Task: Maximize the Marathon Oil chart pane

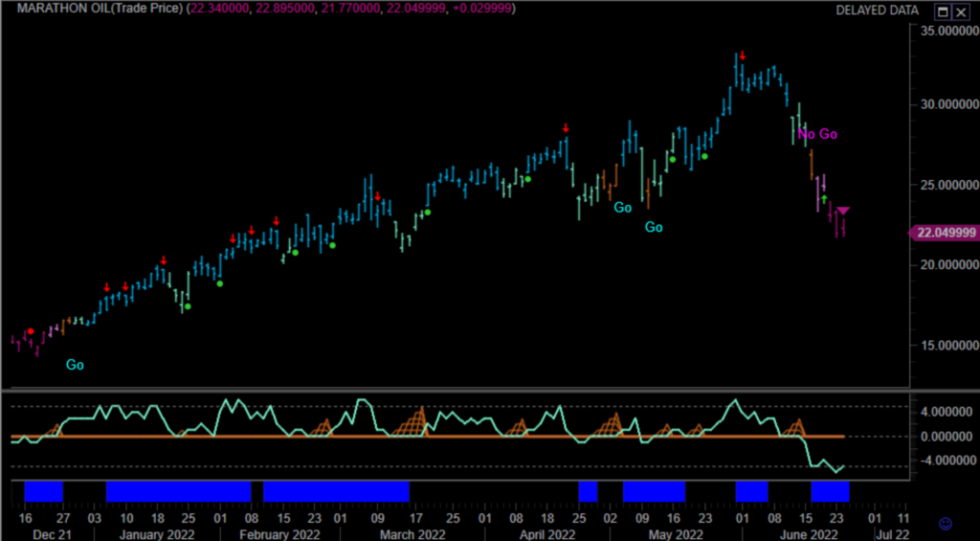Action: pos(943,11)
